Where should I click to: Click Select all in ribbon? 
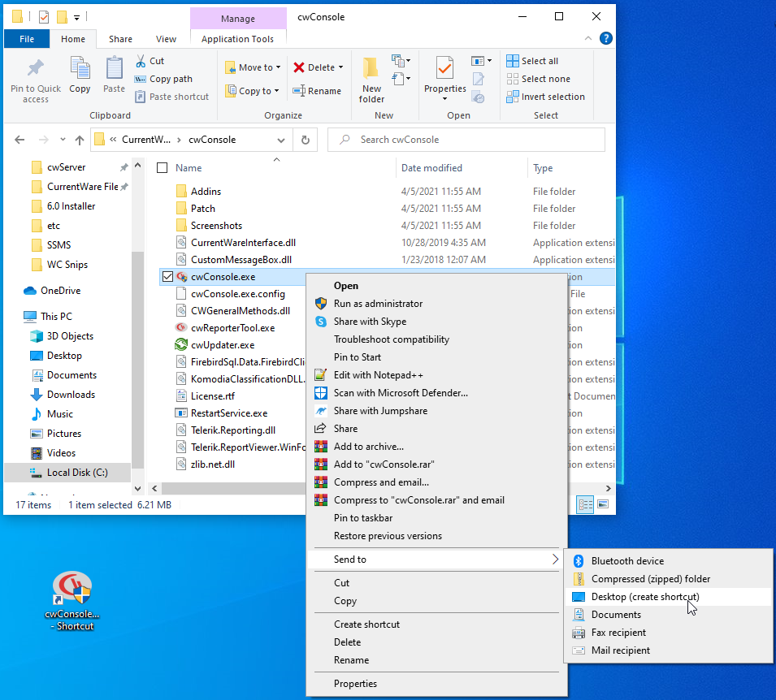pos(532,61)
